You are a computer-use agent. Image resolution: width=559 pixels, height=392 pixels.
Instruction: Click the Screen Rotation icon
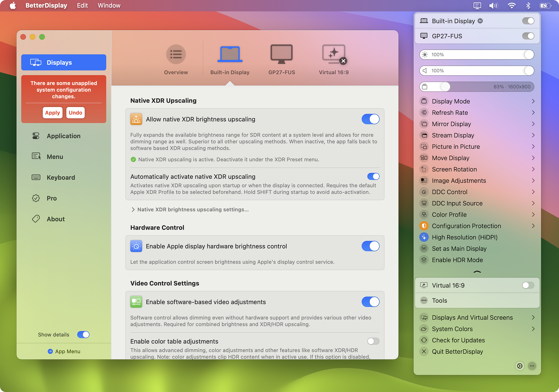[x=424, y=169]
